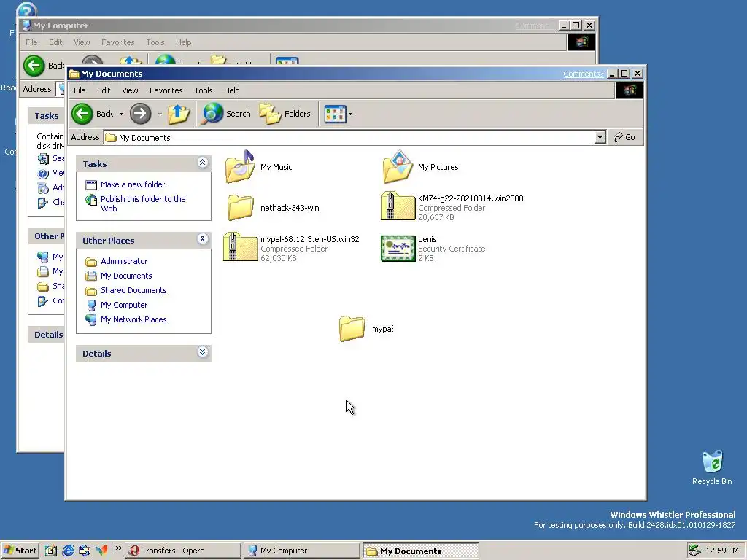Select the security certificate file icon
Screen dimensions: 747x560
pyautogui.click(x=398, y=248)
